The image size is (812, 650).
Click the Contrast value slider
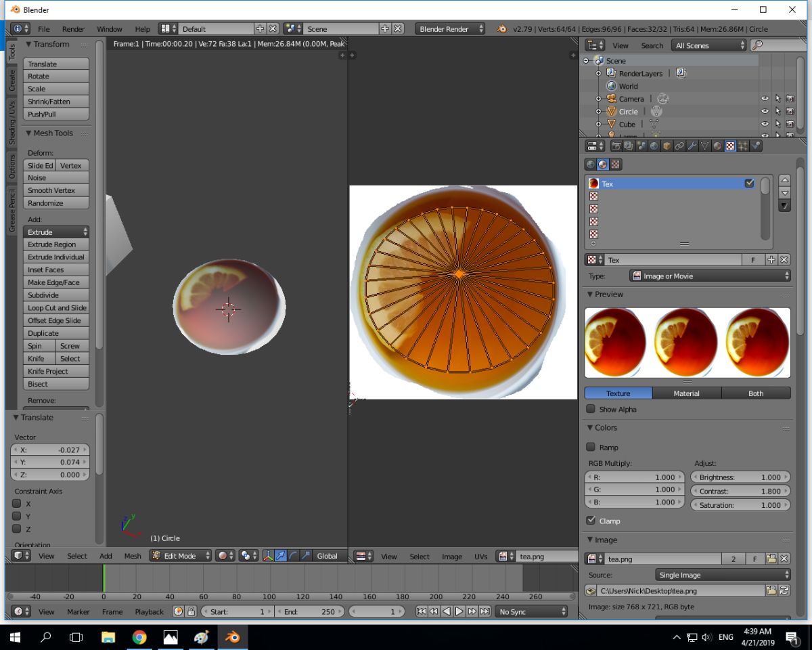tap(740, 490)
